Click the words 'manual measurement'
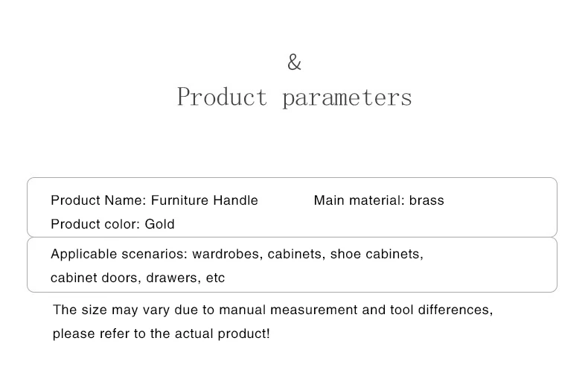This screenshot has height=370, width=588. 288,310
